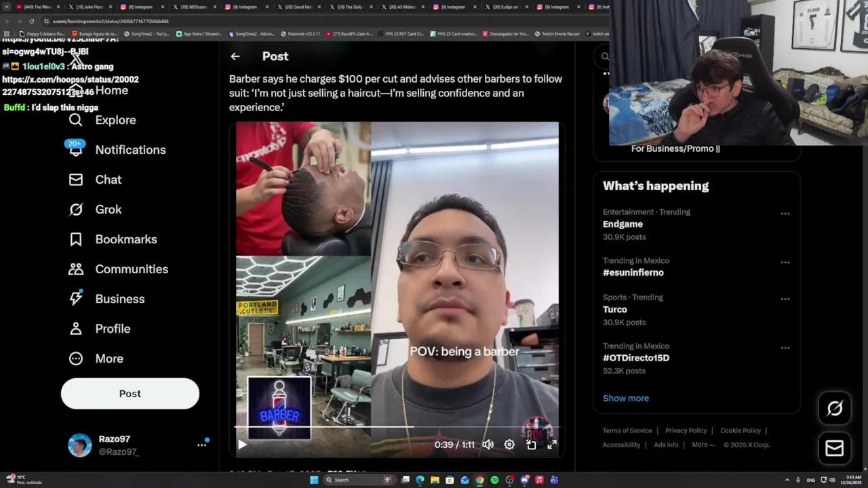Click the taskbar Search box

point(359,480)
